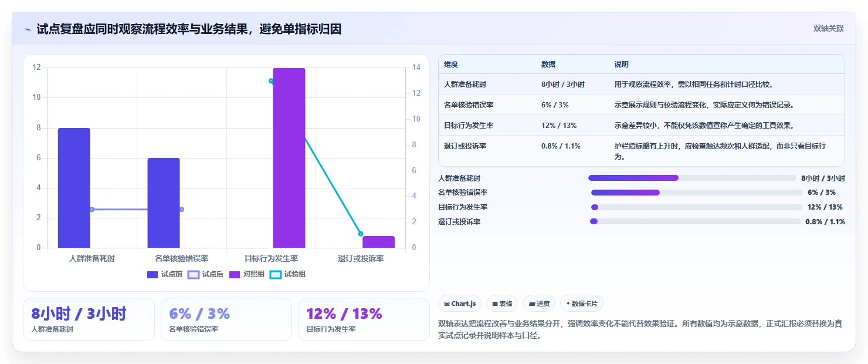
Task: Click the 双轴关联 tag in the header
Action: 828,29
